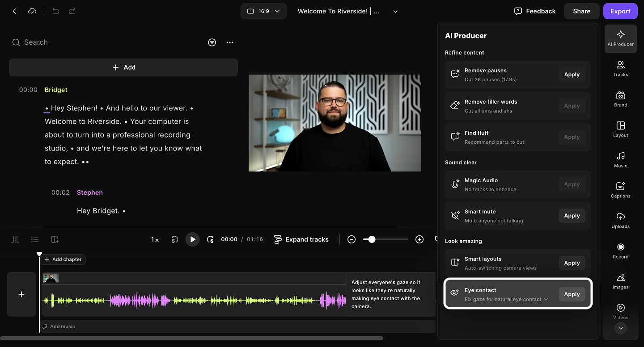The height and width of the screenshot is (347, 644).
Task: Select the Stephen speaker name
Action: pyautogui.click(x=90, y=192)
